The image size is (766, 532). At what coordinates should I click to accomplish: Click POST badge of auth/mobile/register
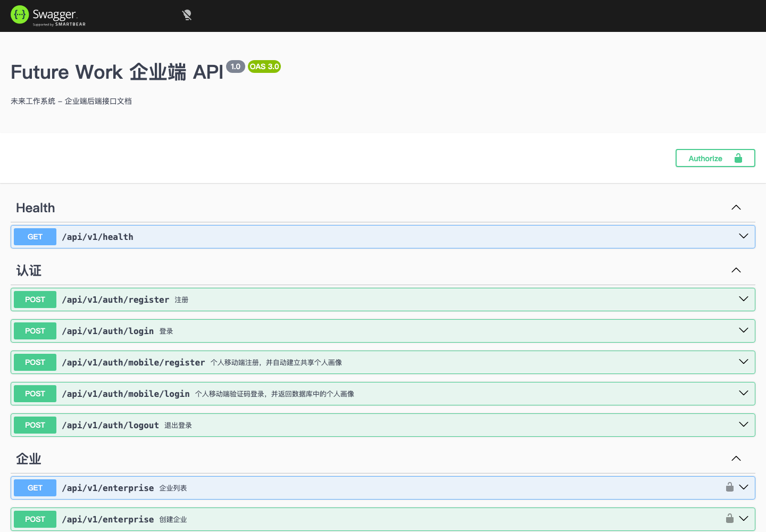pyautogui.click(x=35, y=362)
